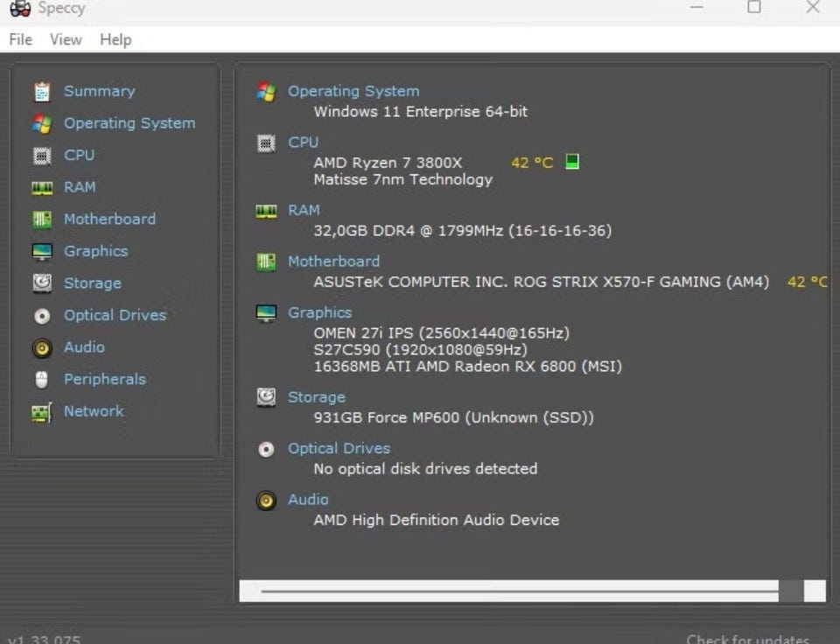Click the Peripherals mouse icon in sidebar

click(42, 380)
